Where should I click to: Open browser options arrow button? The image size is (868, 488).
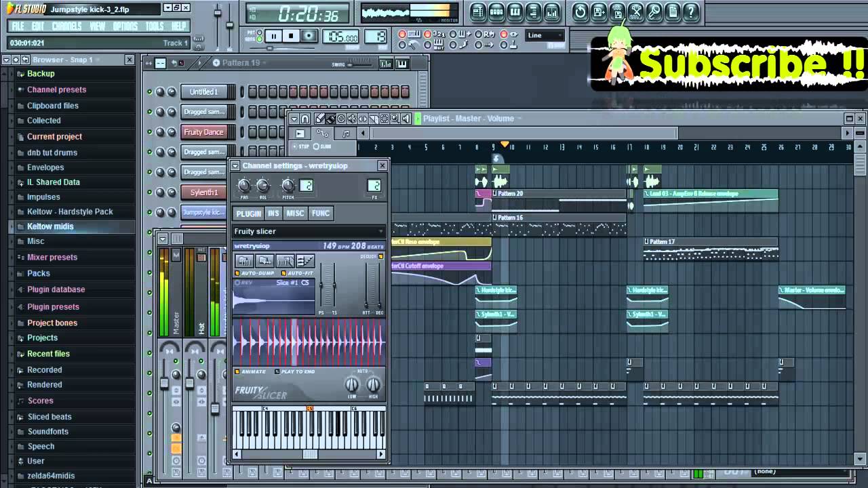coord(7,60)
